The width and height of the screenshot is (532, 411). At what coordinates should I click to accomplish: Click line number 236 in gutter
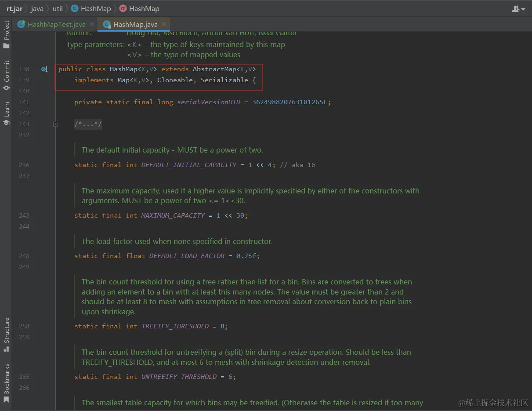pos(24,165)
